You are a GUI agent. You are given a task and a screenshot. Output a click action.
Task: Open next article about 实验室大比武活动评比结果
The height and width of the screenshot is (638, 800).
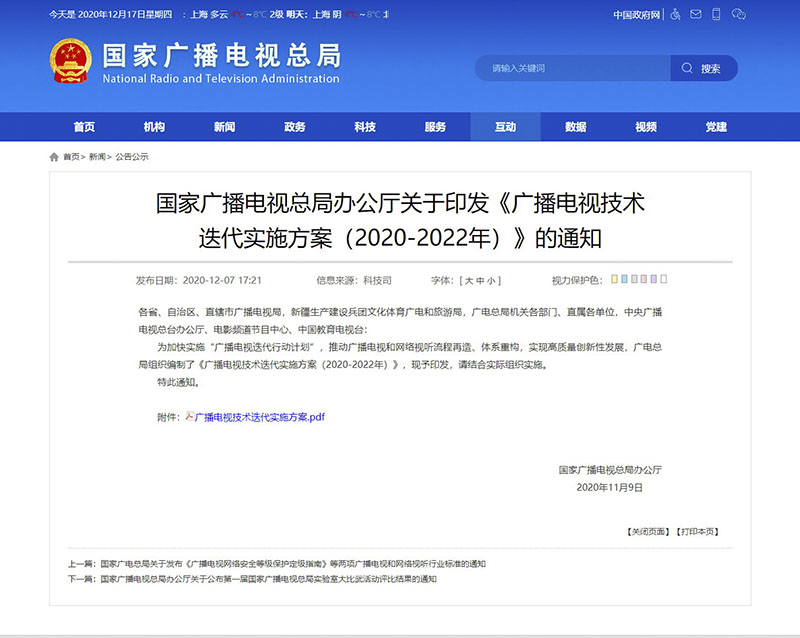point(268,579)
